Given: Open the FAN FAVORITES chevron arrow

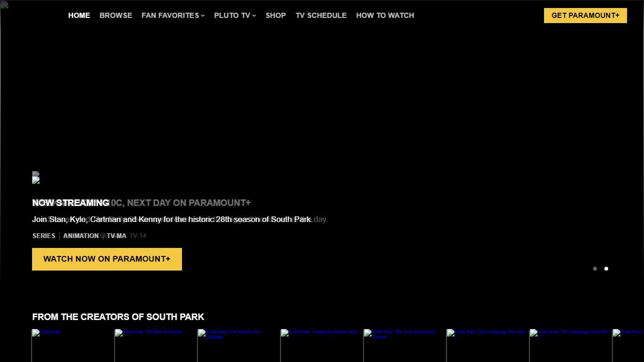Looking at the screenshot, I should click(203, 16).
